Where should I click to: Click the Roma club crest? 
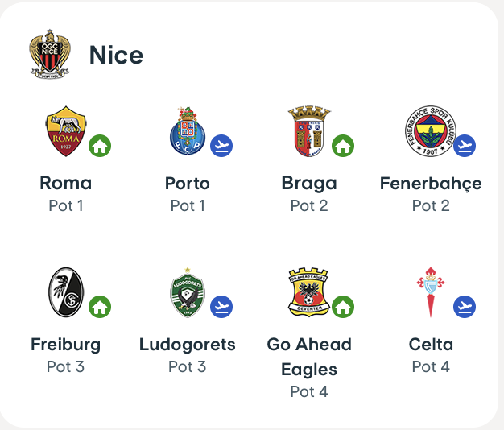click(65, 131)
